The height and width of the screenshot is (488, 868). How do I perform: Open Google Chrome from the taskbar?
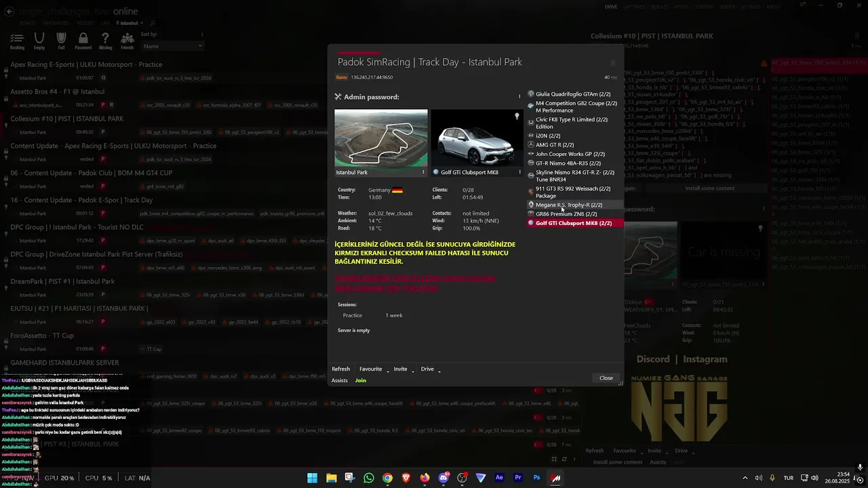coord(387,478)
